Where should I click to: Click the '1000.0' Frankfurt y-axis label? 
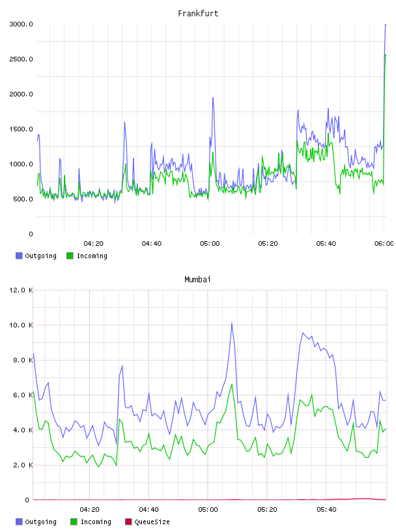pos(21,164)
